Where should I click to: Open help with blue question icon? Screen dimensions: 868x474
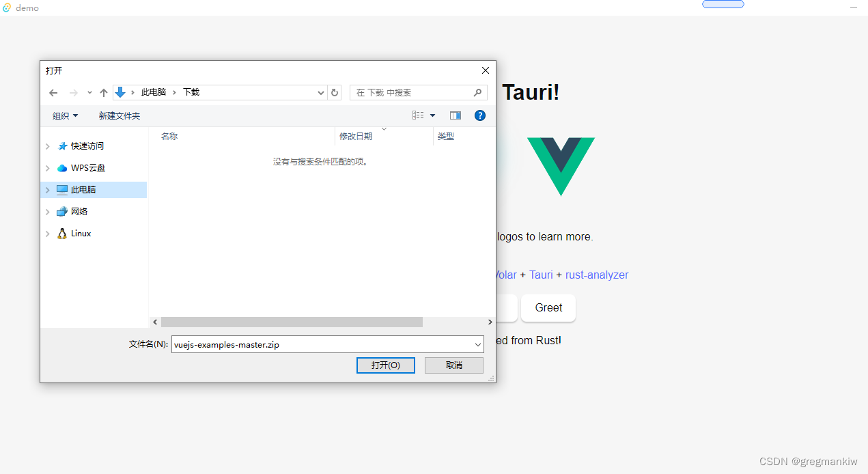point(480,115)
